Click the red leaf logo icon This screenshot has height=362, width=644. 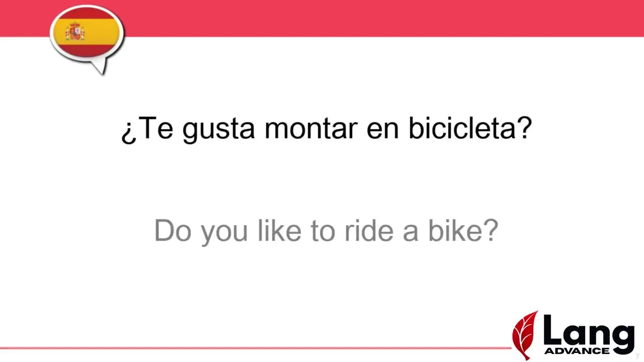(x=525, y=334)
